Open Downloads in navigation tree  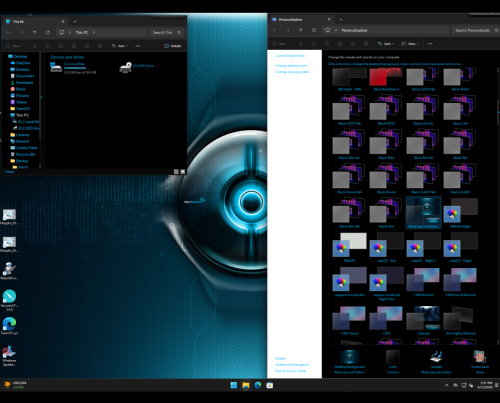point(22,82)
